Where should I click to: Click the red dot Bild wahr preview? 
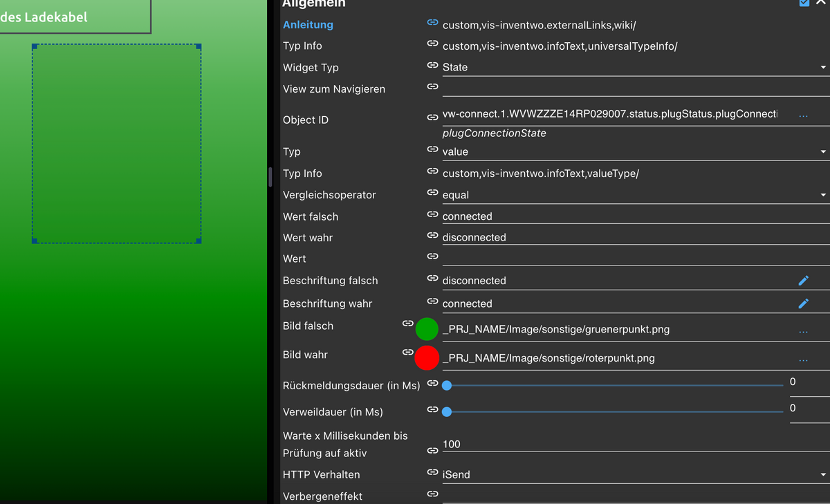point(427,357)
